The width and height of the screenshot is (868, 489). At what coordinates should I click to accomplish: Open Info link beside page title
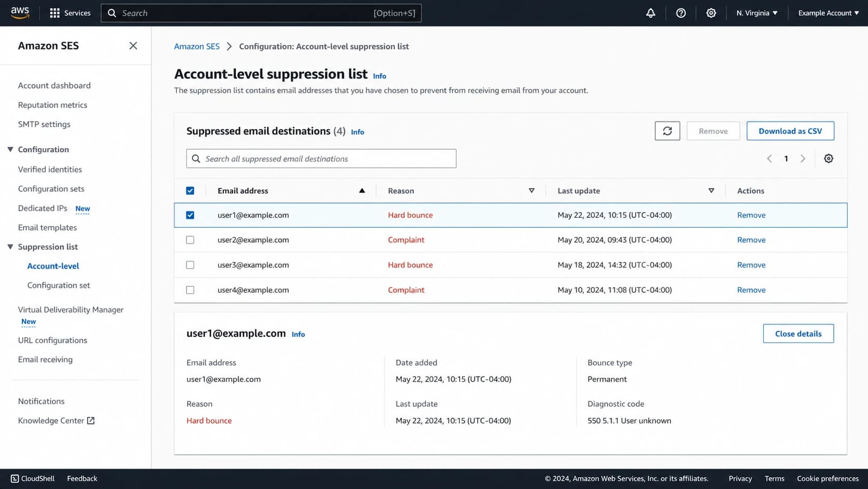coord(379,76)
